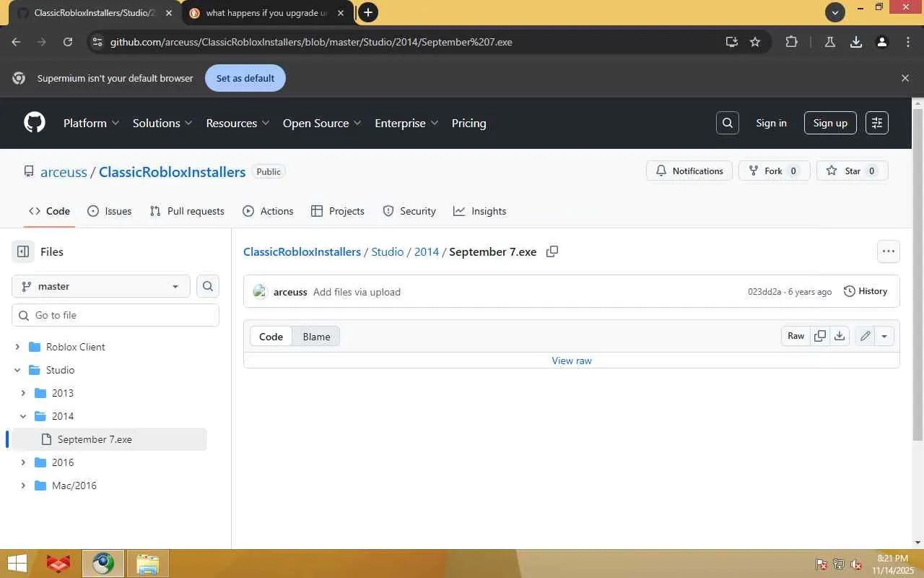This screenshot has width=924, height=578.
Task: Open more edit options dropdown arrow
Action: tap(884, 336)
